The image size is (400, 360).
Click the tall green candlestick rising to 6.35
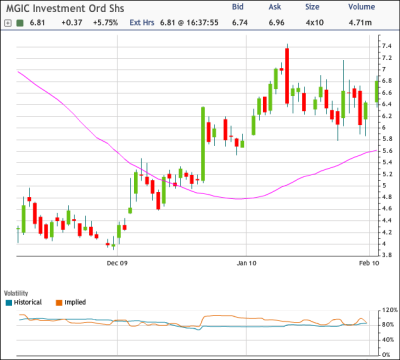[203, 144]
